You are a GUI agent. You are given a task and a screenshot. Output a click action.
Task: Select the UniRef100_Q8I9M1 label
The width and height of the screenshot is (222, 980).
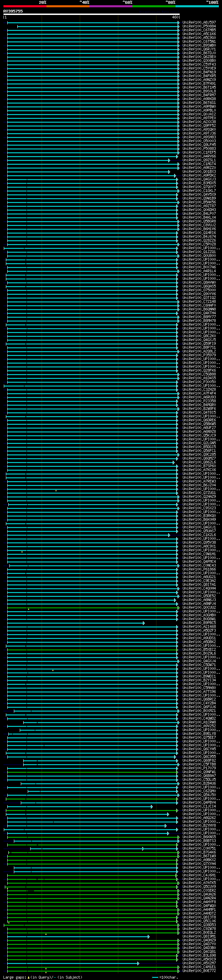coord(199,936)
